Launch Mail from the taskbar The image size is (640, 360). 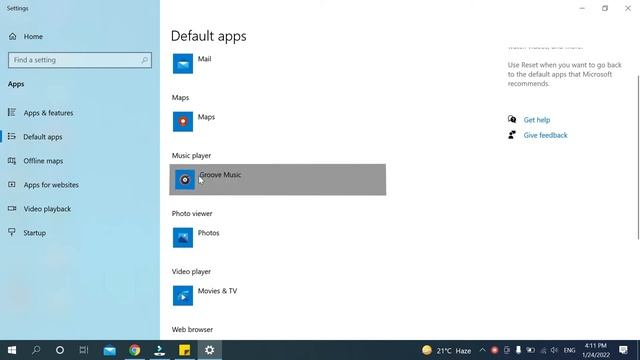pos(109,350)
